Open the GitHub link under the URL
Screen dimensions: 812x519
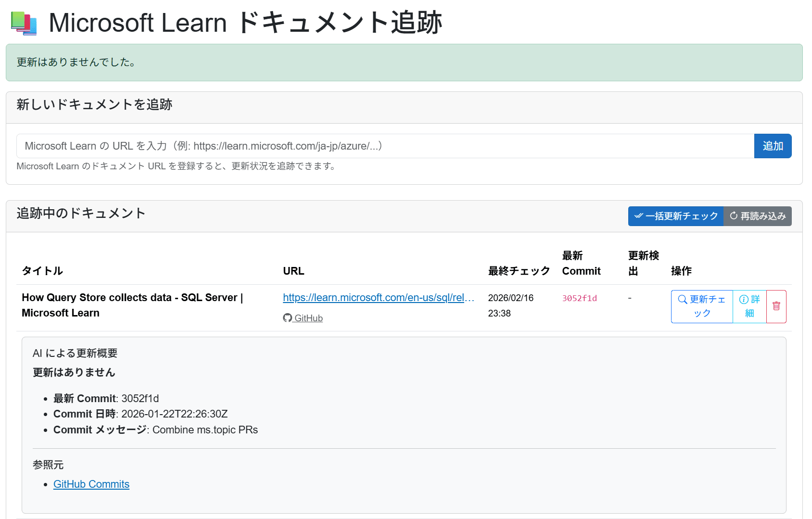coord(303,318)
